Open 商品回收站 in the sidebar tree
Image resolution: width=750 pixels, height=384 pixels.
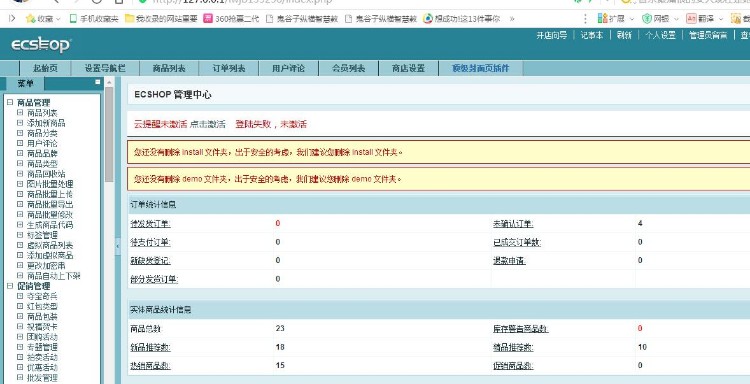coord(46,174)
